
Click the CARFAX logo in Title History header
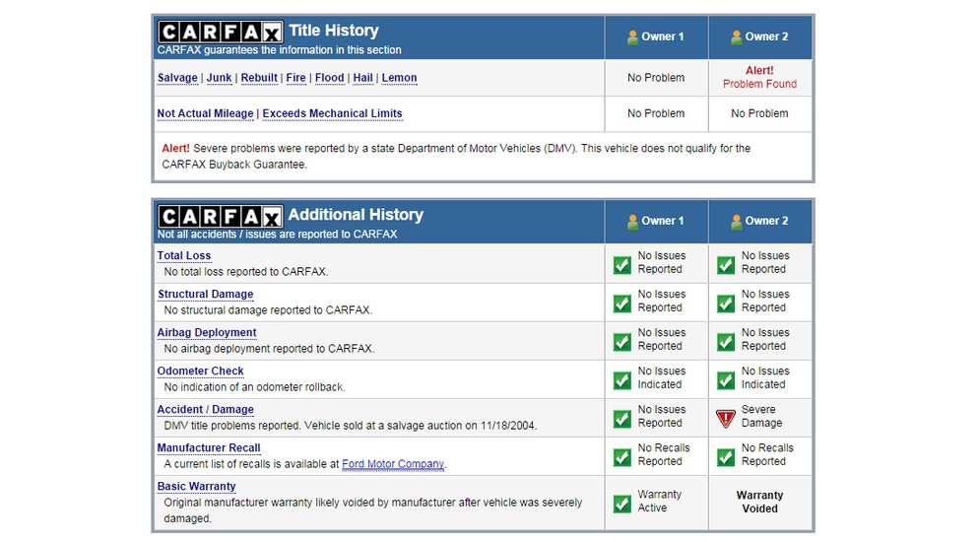coord(220,32)
